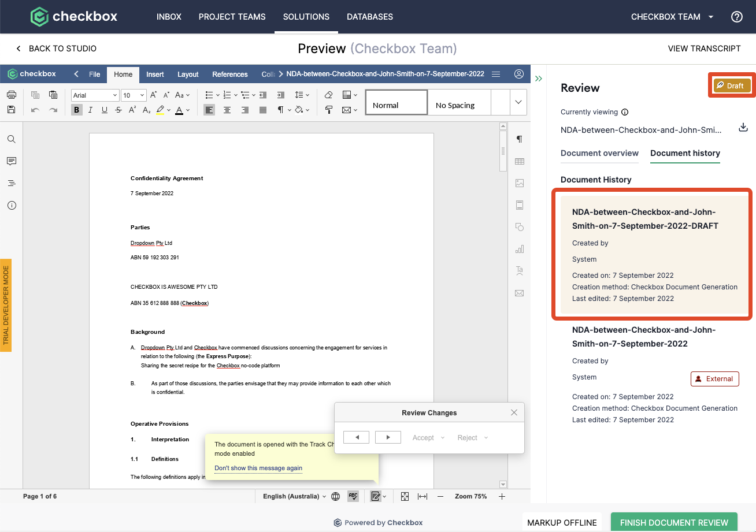Click FINISH DOCUMENT REVIEW button
The height and width of the screenshot is (532, 756).
pos(674,522)
